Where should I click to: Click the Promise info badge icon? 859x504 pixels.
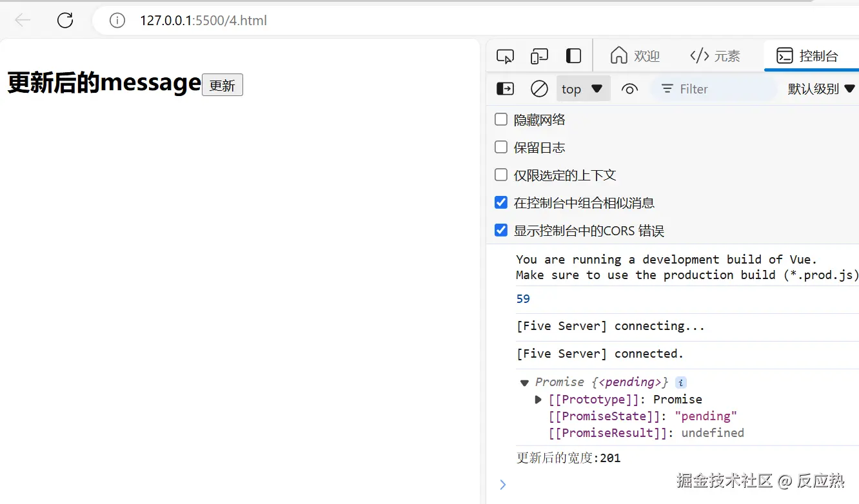click(x=680, y=382)
